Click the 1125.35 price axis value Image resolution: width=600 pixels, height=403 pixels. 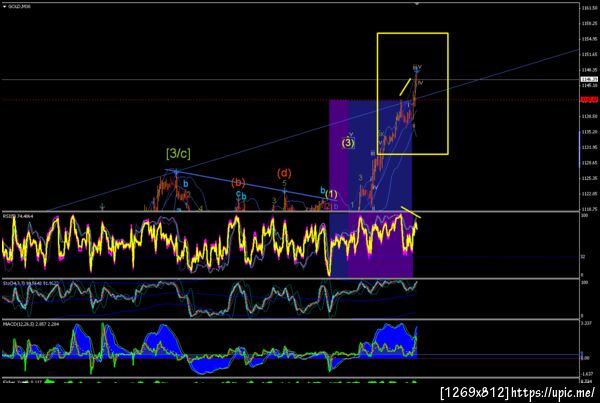tap(589, 178)
